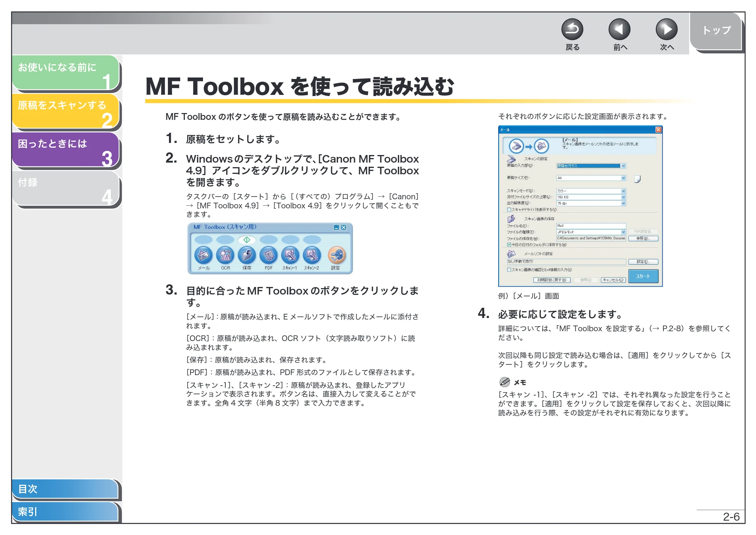The height and width of the screenshot is (535, 756).
Task: Click the mail envelope icon in the dialog header
Action: (541, 146)
